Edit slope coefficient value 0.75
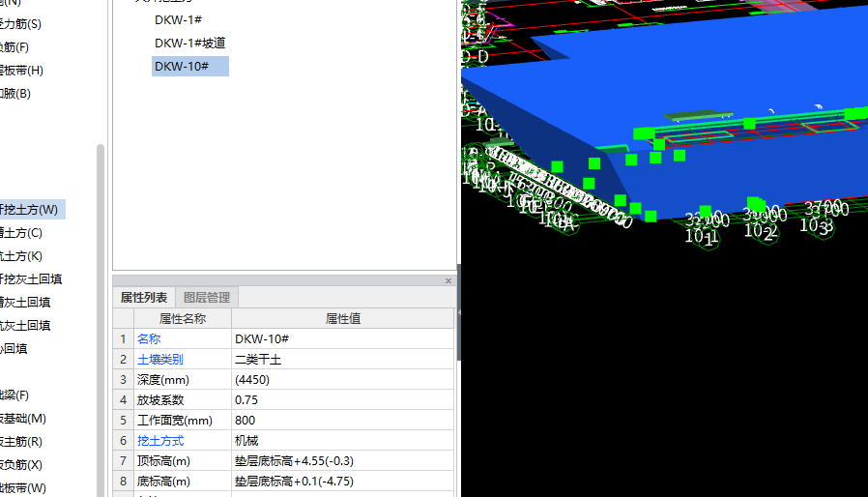The width and height of the screenshot is (868, 497). 343,400
